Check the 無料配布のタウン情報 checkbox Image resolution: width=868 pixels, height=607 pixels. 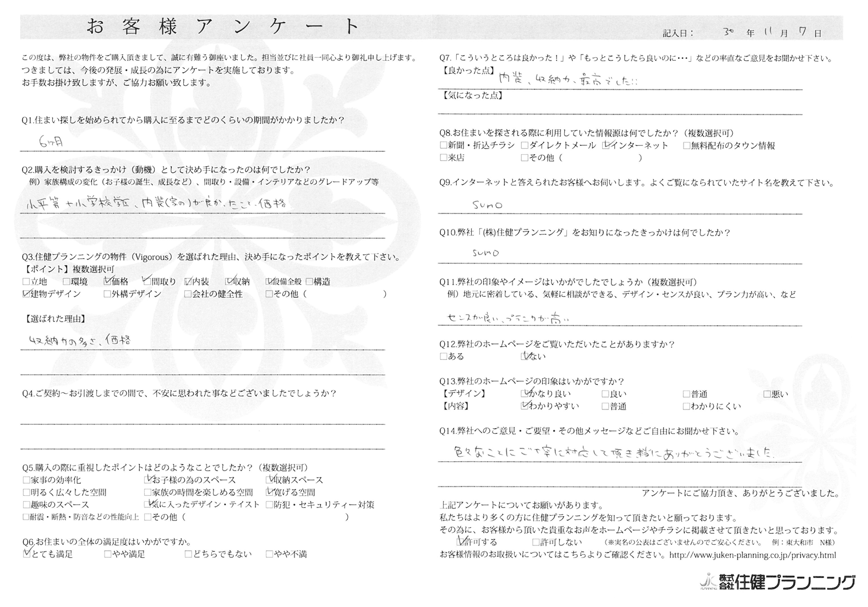point(686,146)
